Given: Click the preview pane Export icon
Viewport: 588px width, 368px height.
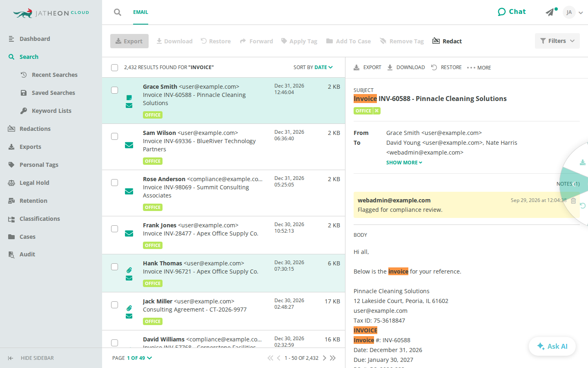Looking at the screenshot, I should [x=356, y=67].
